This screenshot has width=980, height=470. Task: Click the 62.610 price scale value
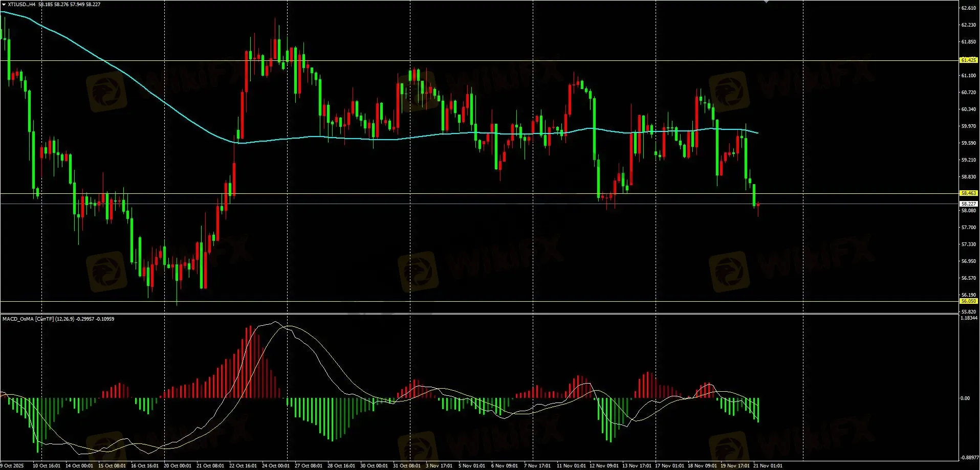(x=969, y=8)
